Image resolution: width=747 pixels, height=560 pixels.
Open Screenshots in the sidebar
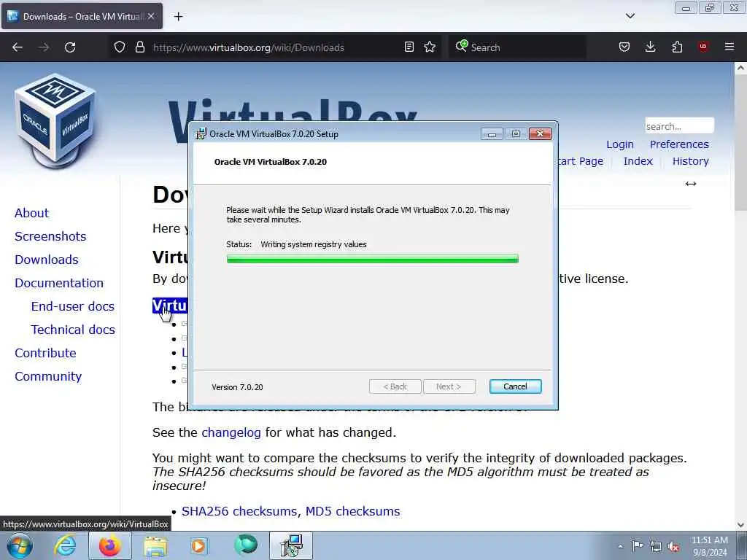(50, 236)
